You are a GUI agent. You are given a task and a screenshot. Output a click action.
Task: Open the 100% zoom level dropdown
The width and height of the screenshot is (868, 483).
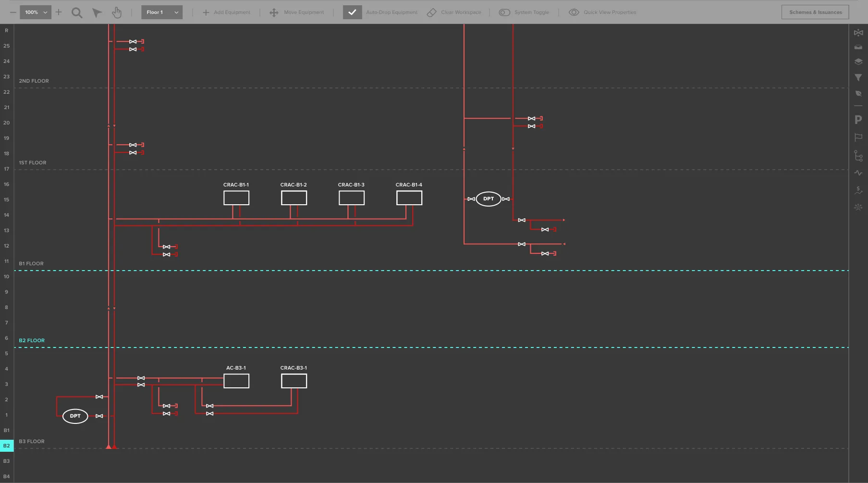tap(36, 12)
